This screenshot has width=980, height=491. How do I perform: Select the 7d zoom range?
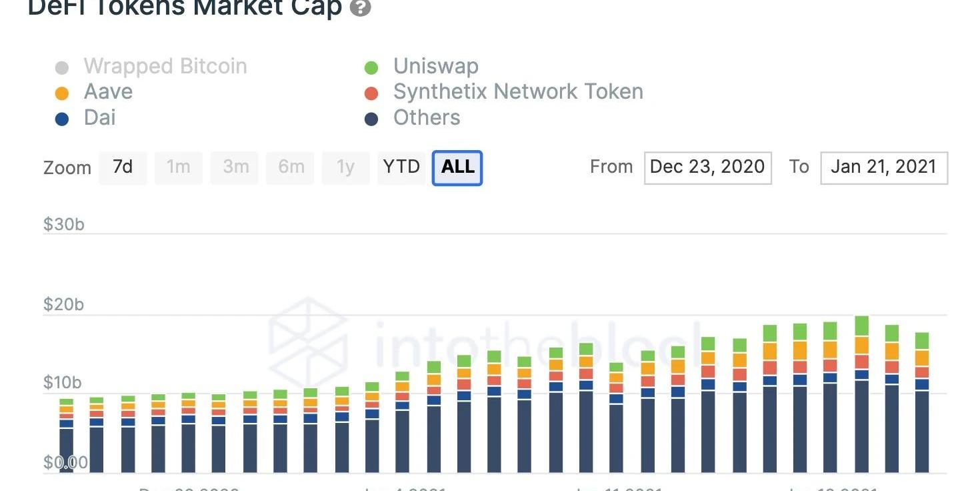pos(123,167)
